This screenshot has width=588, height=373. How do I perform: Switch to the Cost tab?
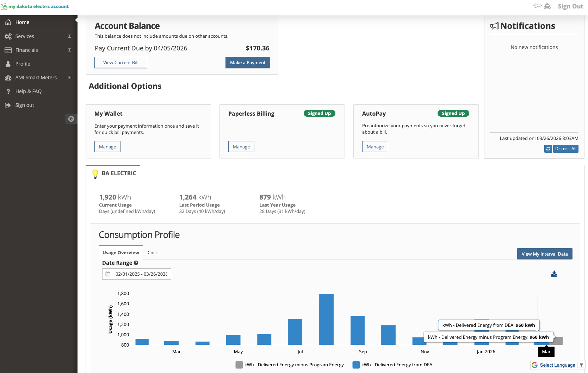[x=152, y=252]
